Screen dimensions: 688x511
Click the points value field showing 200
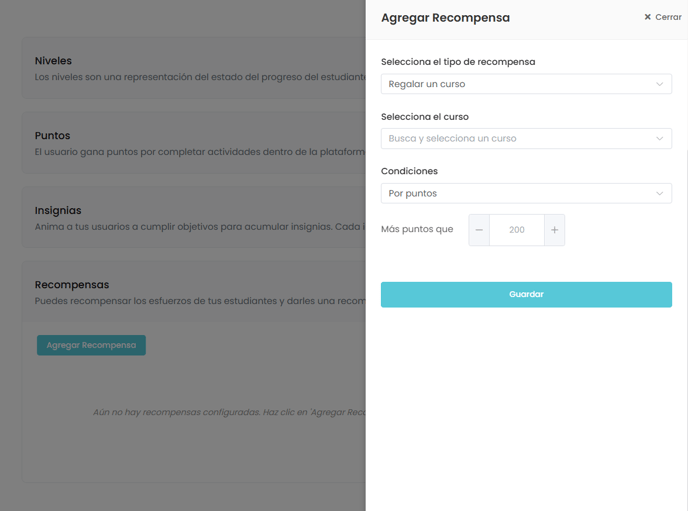[x=517, y=230]
